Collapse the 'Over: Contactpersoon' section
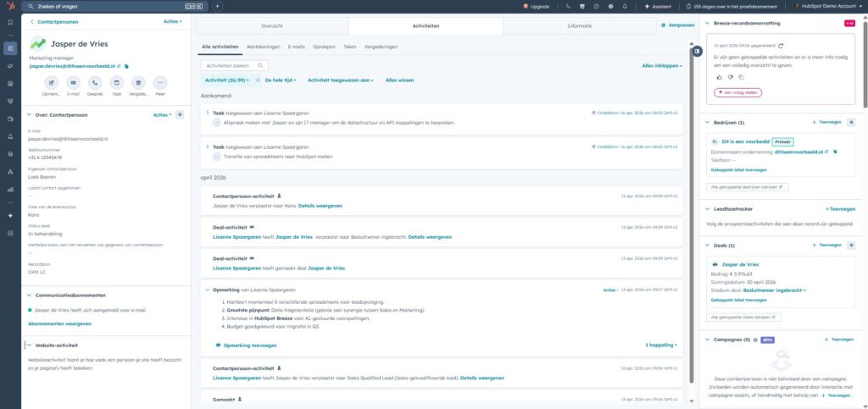 tap(31, 114)
